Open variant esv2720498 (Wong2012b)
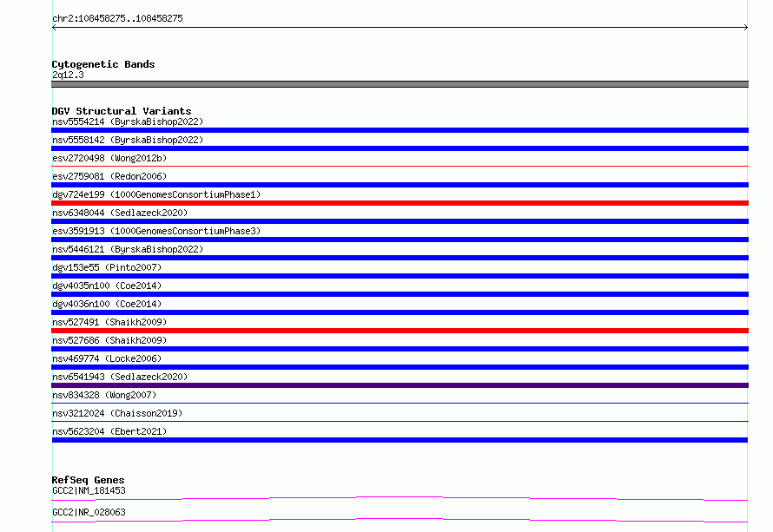This screenshot has width=773, height=532. pyautogui.click(x=109, y=158)
